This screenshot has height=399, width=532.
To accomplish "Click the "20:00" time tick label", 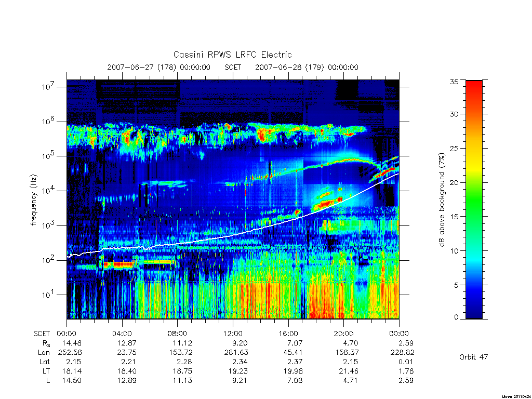I will pos(343,334).
